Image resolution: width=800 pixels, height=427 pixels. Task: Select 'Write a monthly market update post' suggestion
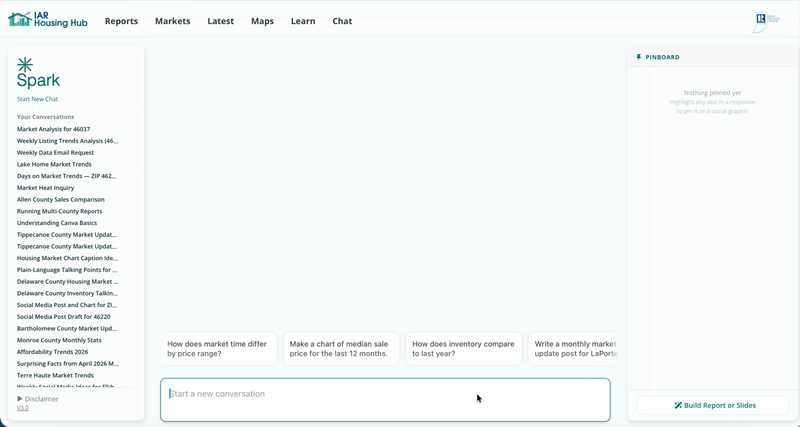click(572, 348)
